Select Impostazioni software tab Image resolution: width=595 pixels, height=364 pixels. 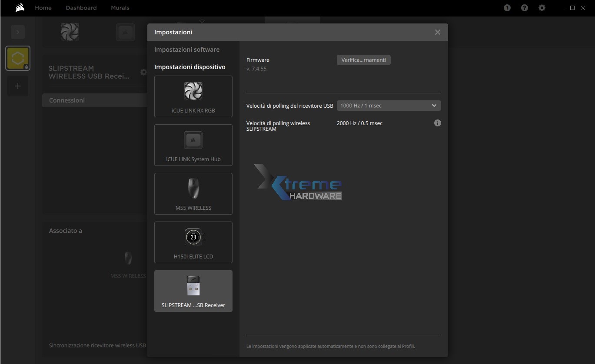coord(187,50)
